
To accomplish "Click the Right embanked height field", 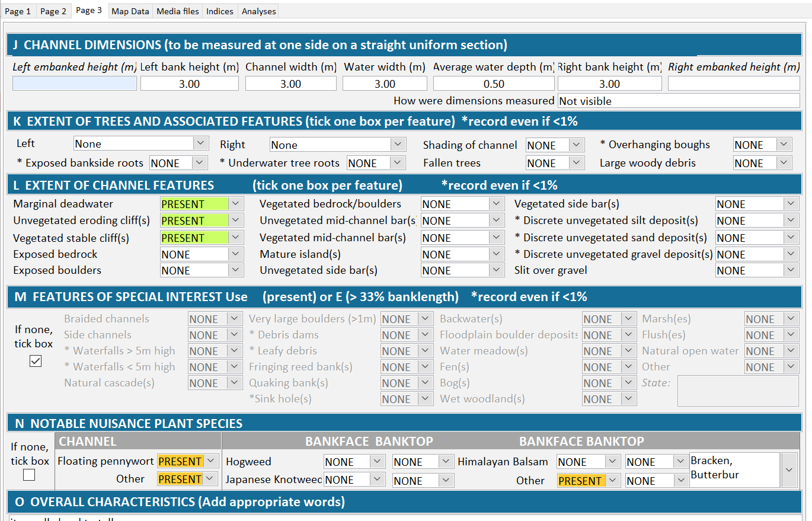I will coord(734,84).
